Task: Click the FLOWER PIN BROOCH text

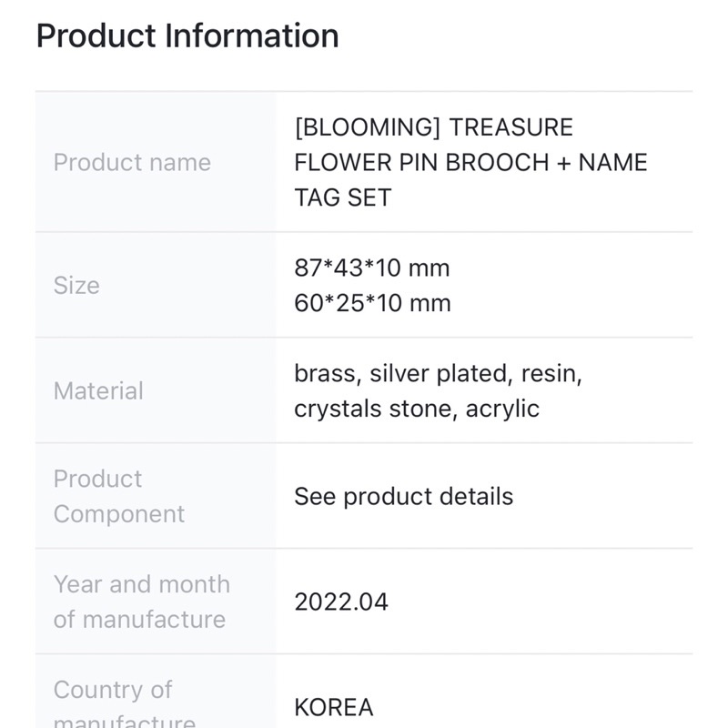Action: pos(421,163)
